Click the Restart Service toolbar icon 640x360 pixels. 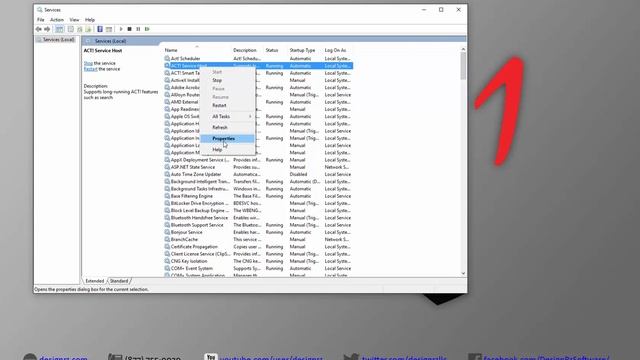click(x=147, y=29)
